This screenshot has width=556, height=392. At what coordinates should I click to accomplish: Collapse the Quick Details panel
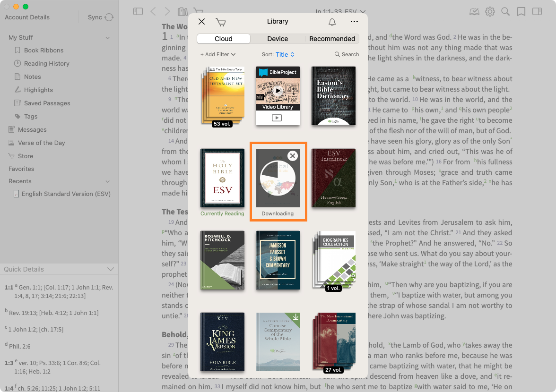[x=110, y=269]
